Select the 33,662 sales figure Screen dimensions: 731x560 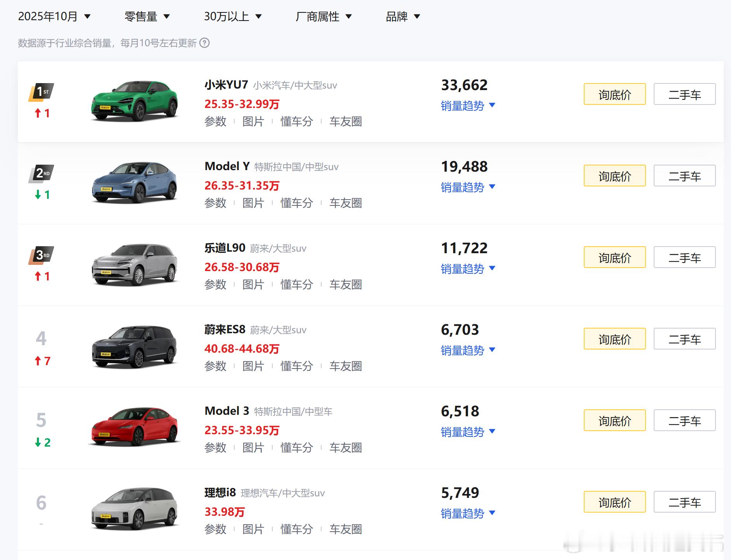coord(464,85)
